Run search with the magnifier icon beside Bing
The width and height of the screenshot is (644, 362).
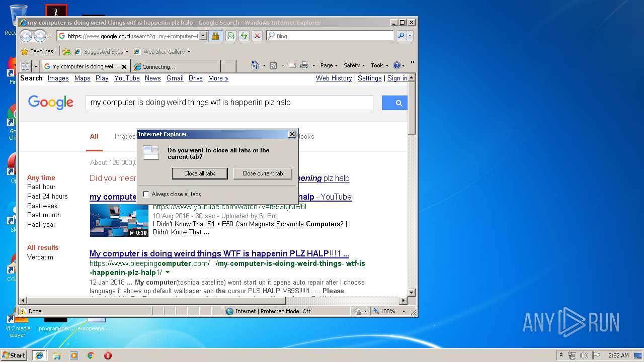401,36
